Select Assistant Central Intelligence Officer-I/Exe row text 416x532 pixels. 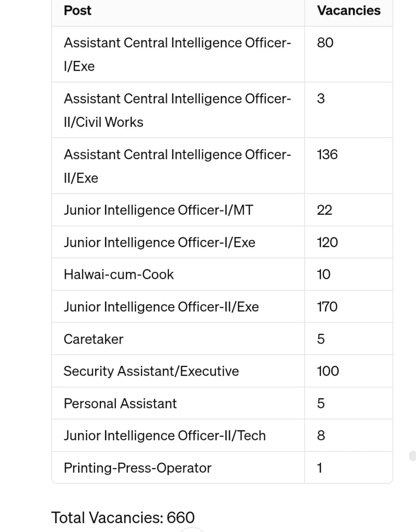click(177, 54)
